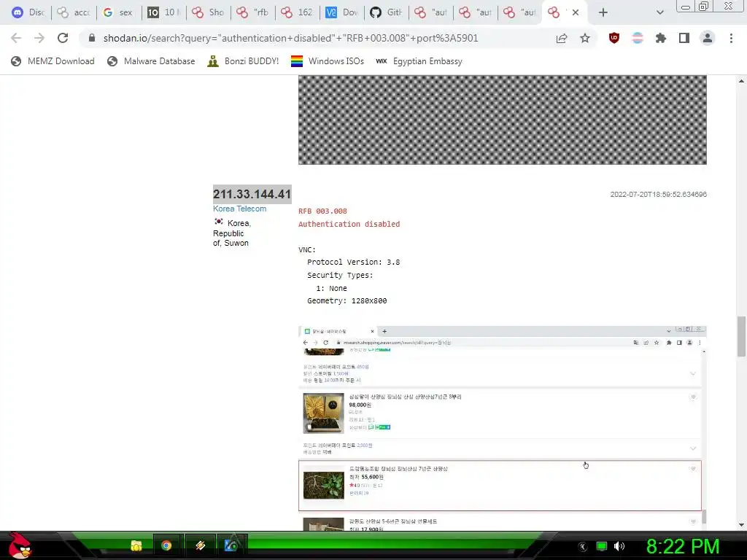Open the Chrome profile avatar
747x560 pixels.
[x=708, y=38]
